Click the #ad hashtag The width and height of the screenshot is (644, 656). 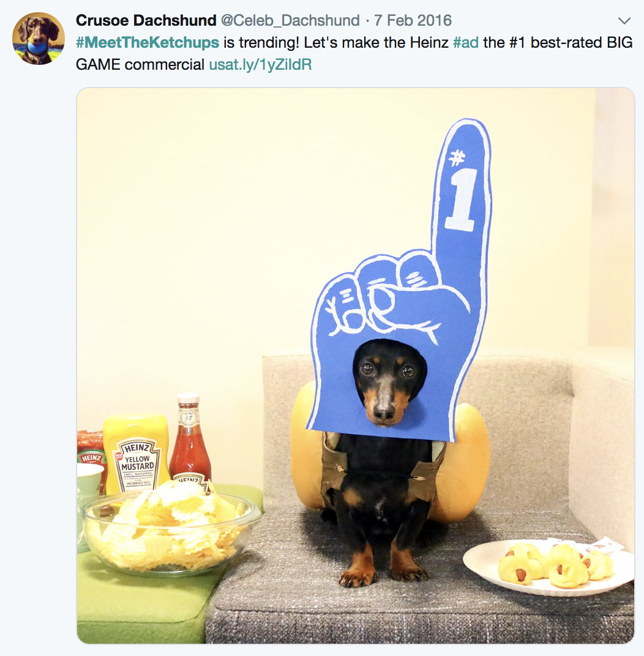coord(466,42)
